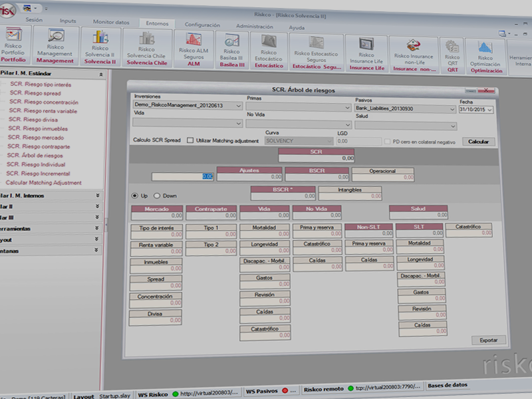Expand Pilar I. M. Internos section
The image size is (532, 399).
[x=97, y=196]
